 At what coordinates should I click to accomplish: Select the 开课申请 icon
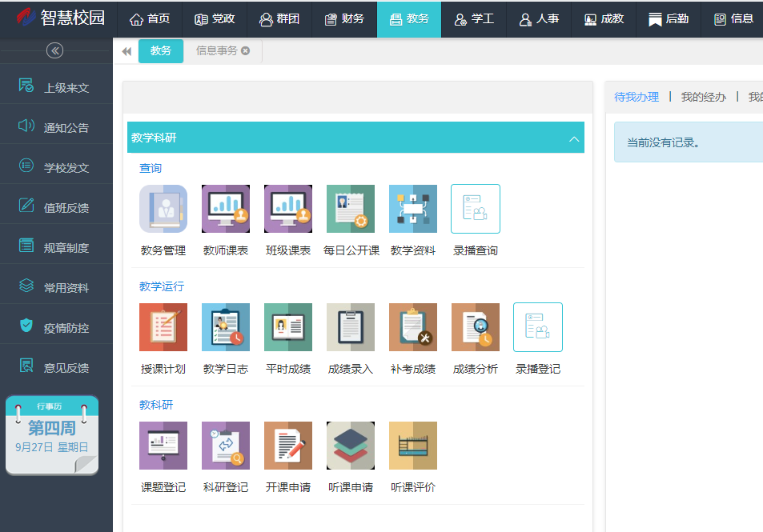pyautogui.click(x=288, y=446)
